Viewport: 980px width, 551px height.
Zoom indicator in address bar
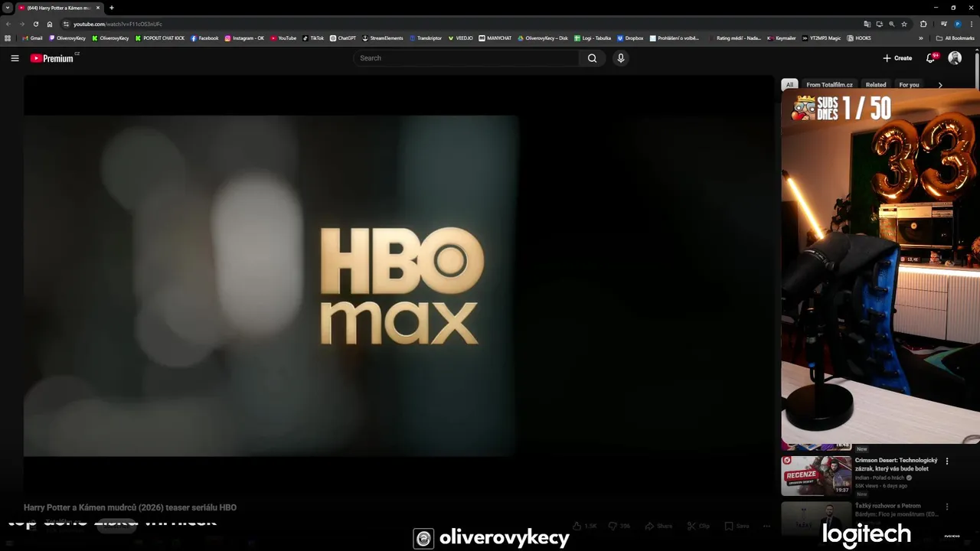[892, 24]
